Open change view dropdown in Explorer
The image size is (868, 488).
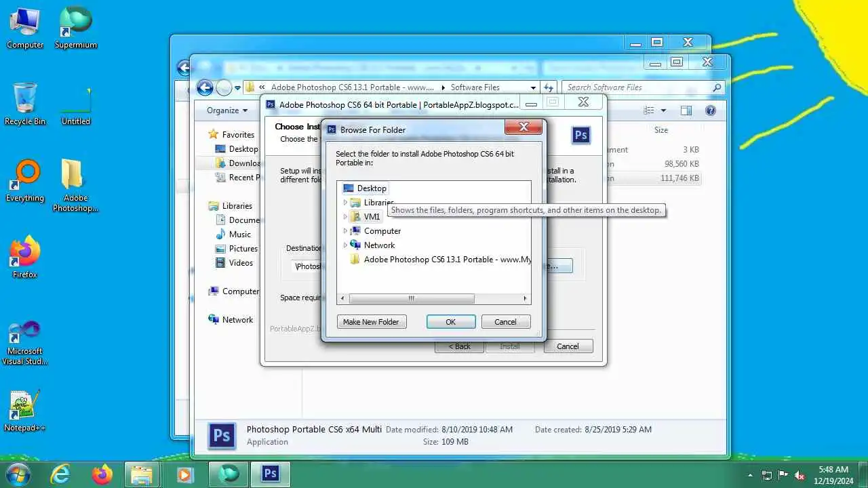click(x=663, y=110)
